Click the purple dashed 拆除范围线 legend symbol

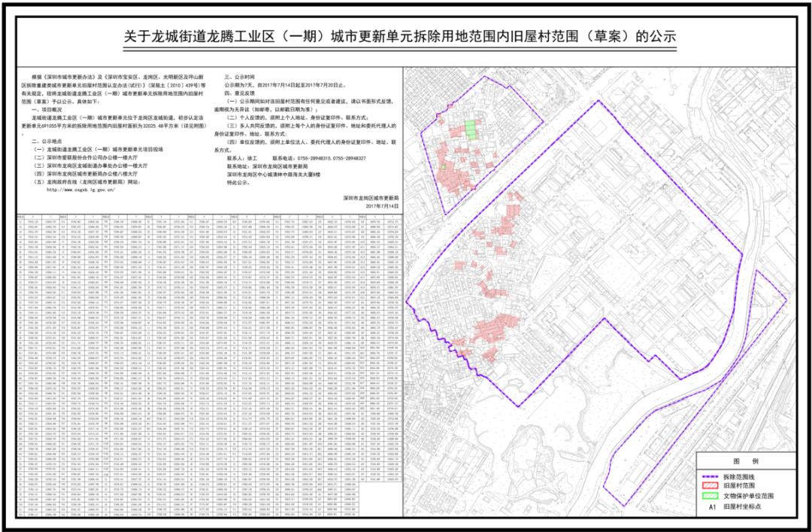click(x=710, y=476)
